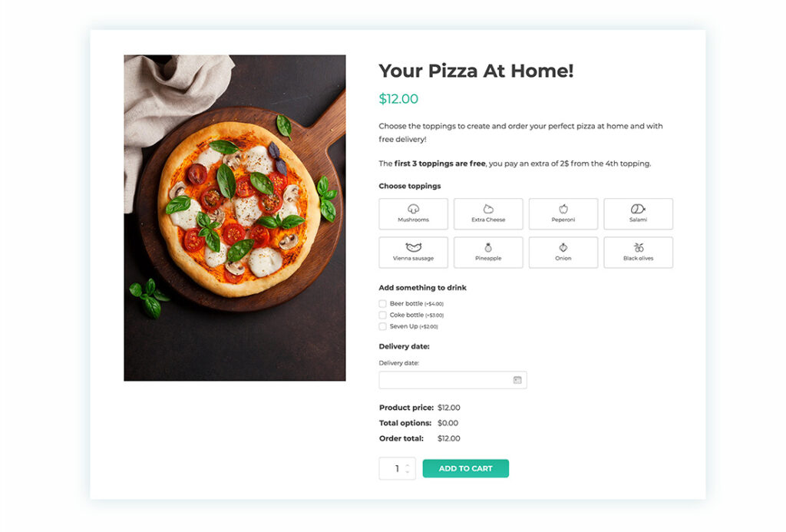Viewport: 786px width, 532px height.
Task: Select the Mushrooms topping icon
Action: pyautogui.click(x=413, y=213)
